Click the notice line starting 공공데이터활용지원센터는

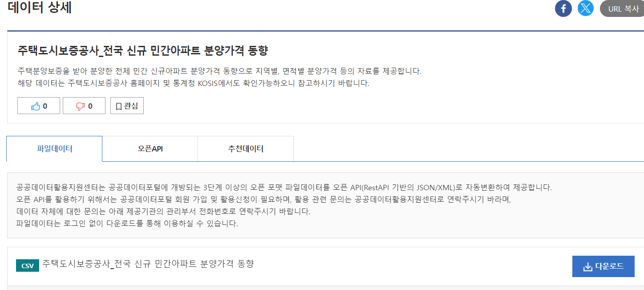click(284, 187)
